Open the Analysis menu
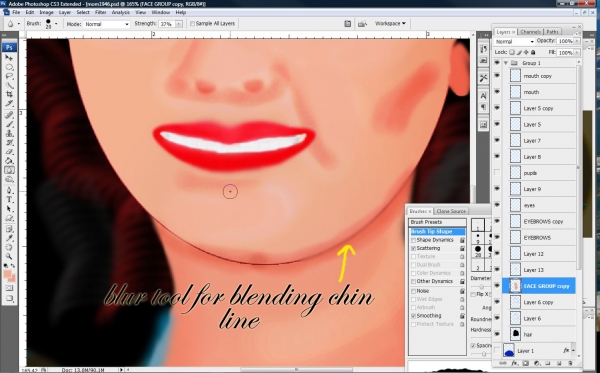The width and height of the screenshot is (600, 373). [121, 12]
